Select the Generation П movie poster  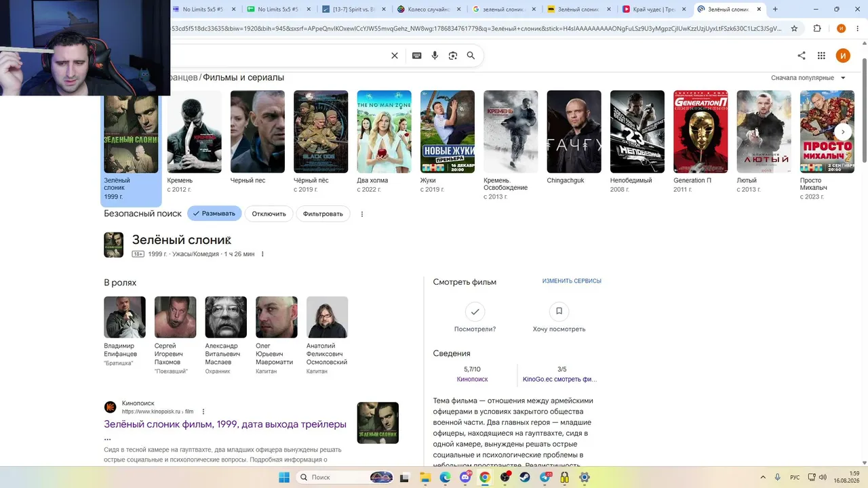click(701, 131)
